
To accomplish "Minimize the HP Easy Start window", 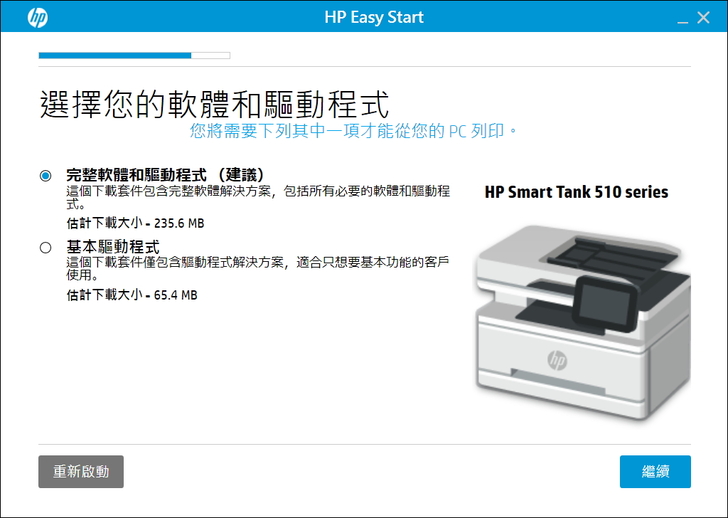I will point(682,19).
